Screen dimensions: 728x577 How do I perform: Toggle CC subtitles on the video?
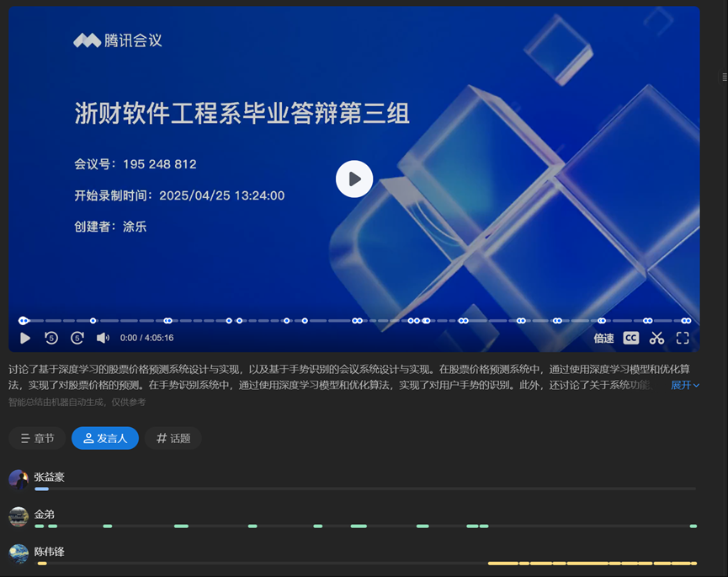pyautogui.click(x=631, y=338)
